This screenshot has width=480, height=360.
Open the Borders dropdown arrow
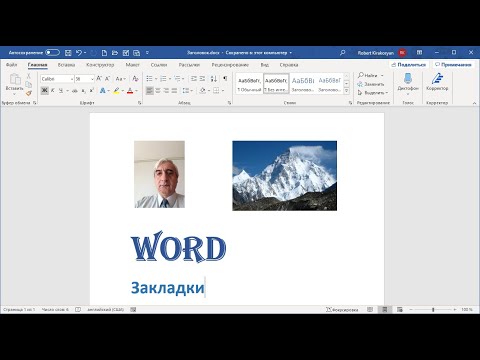click(223, 91)
